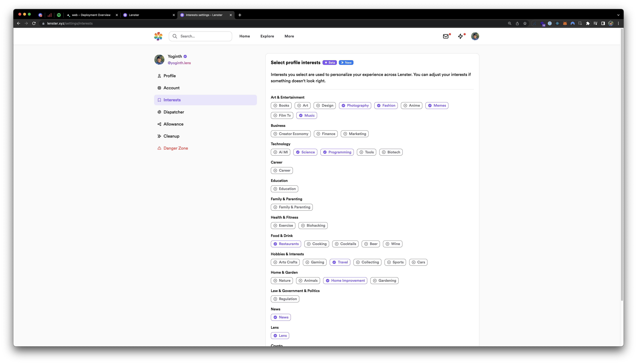This screenshot has width=637, height=364.
Task: Open Allowance settings in sidebar
Action: point(205,124)
